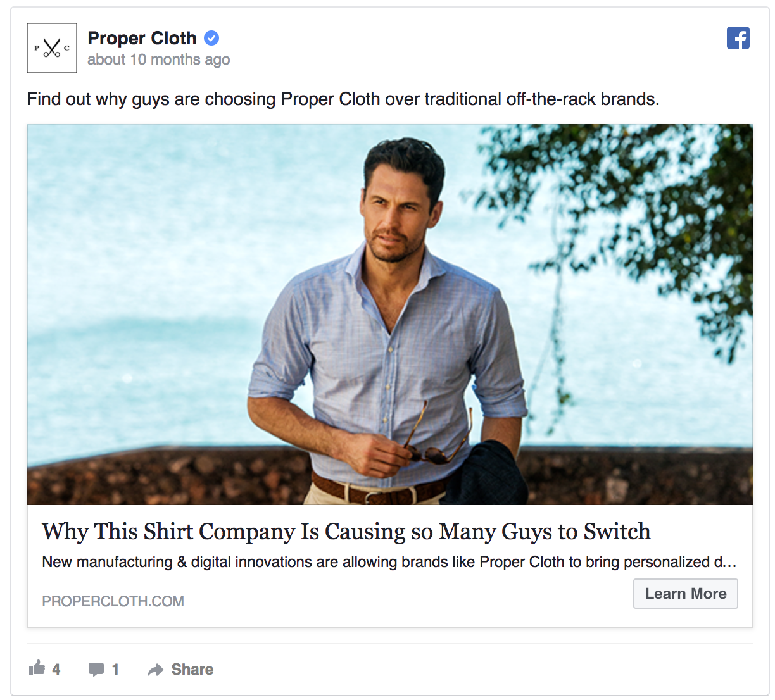Open the 'Why This Shirt Company' headline
This screenshot has height=700, width=775.
(346, 532)
